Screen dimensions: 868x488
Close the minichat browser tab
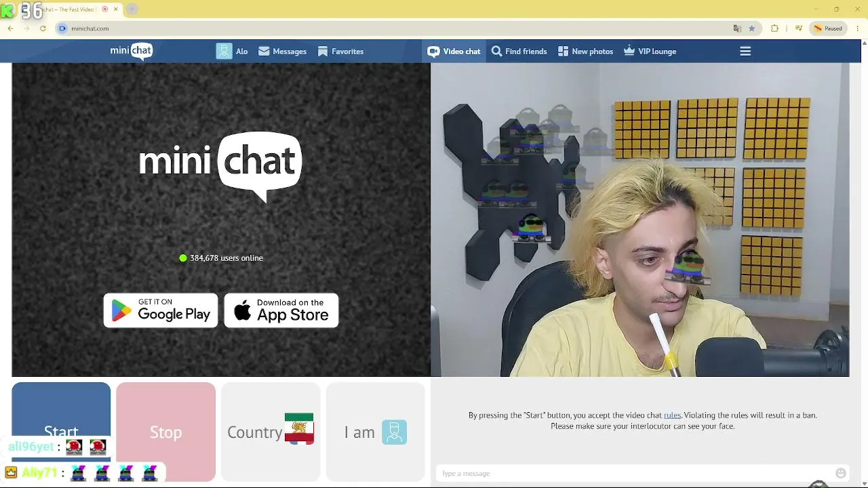[x=116, y=9]
